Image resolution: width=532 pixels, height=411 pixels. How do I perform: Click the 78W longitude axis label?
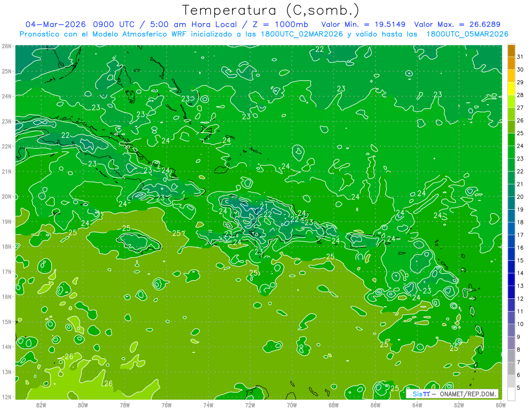(125, 405)
